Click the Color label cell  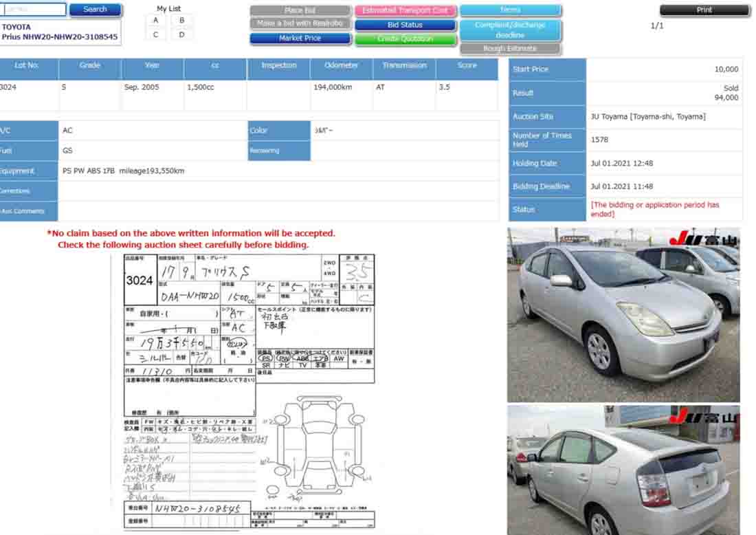coord(279,131)
